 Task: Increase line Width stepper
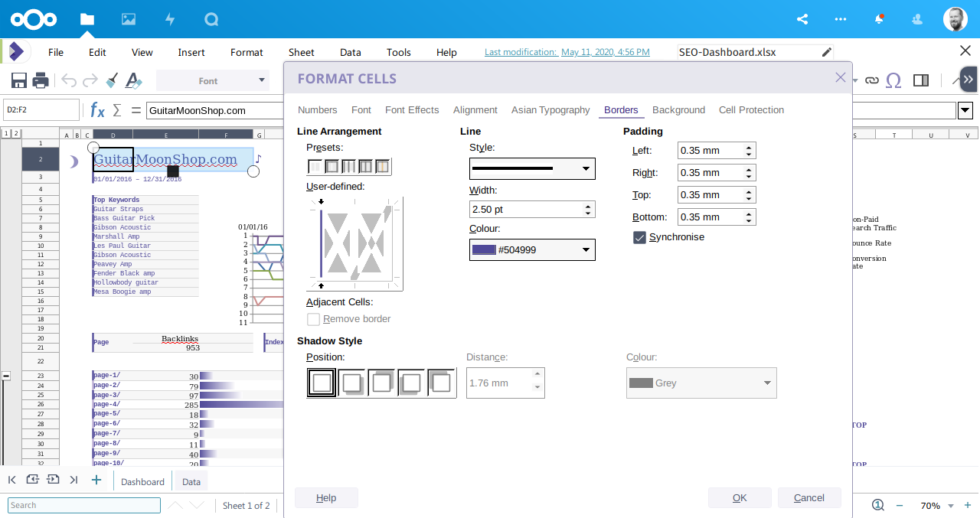tap(588, 206)
